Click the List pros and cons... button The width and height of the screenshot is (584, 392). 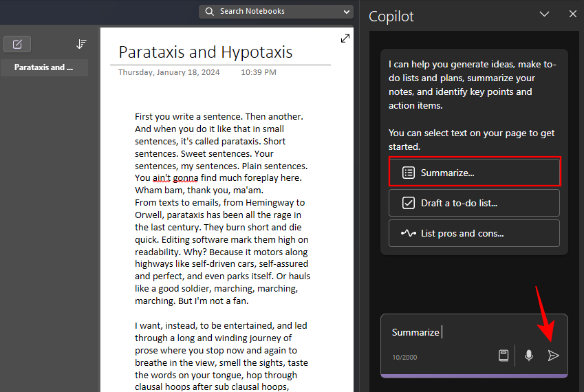474,233
